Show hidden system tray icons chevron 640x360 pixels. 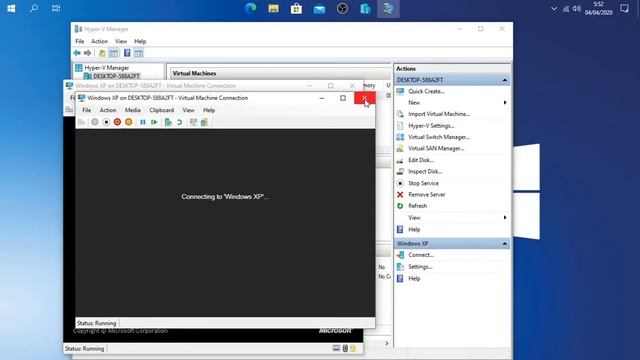point(554,9)
